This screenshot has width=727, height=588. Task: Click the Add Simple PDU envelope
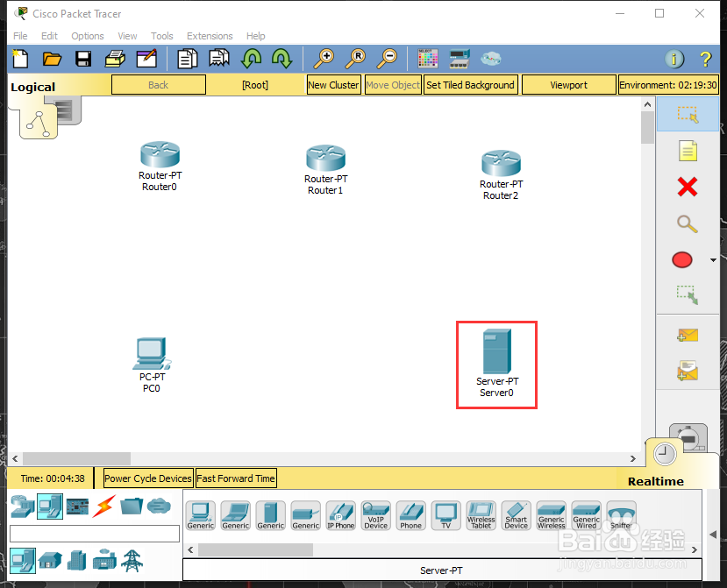688,335
